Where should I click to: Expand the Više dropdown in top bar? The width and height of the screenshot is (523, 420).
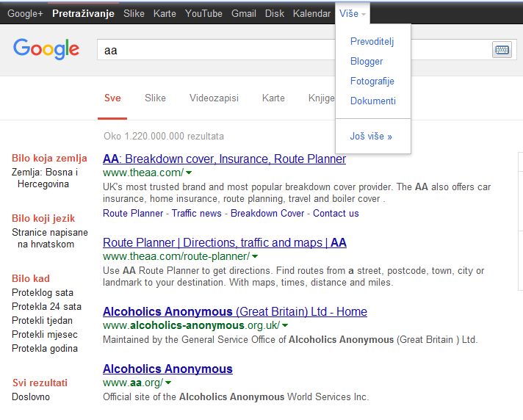tap(353, 13)
